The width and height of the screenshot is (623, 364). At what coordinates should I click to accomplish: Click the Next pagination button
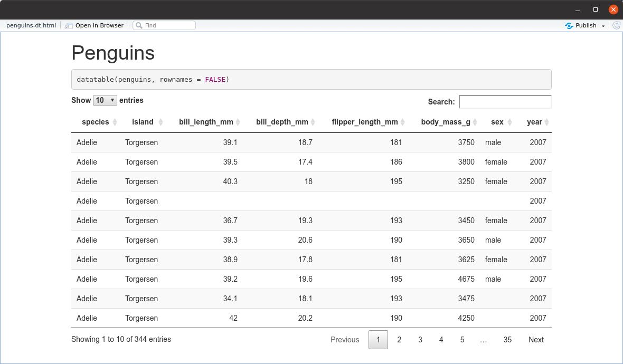[536, 340]
